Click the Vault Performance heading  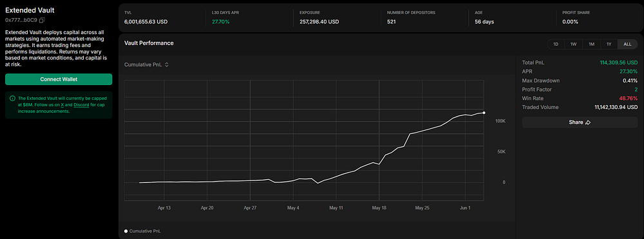[149, 43]
